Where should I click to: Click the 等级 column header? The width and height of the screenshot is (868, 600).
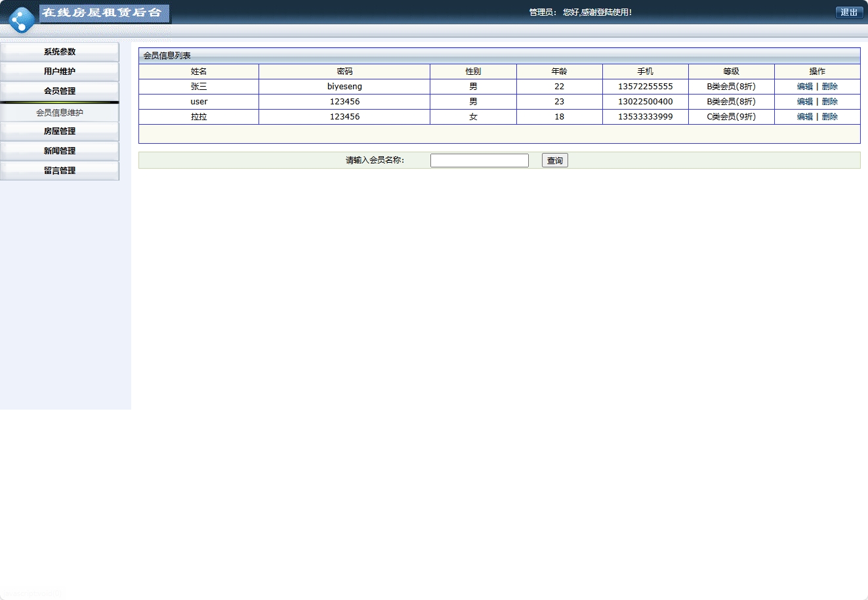pos(731,72)
